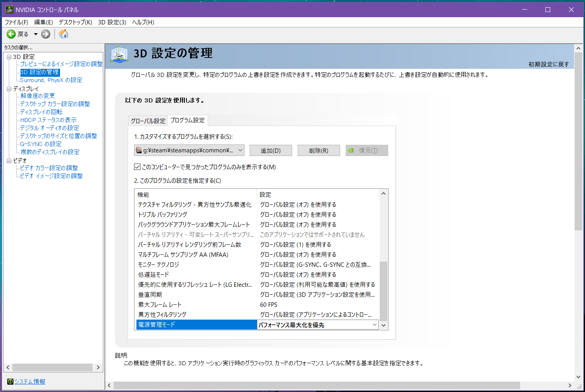The image size is (585, 392).
Task: Click the main pane horizontal scroll-right arrow
Action: pos(570,386)
